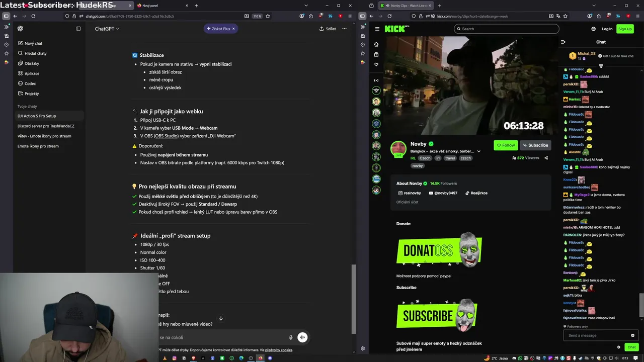Viewport: 644px width, 362px height.
Task: Open @novby8497 YouTube link
Action: click(x=443, y=193)
